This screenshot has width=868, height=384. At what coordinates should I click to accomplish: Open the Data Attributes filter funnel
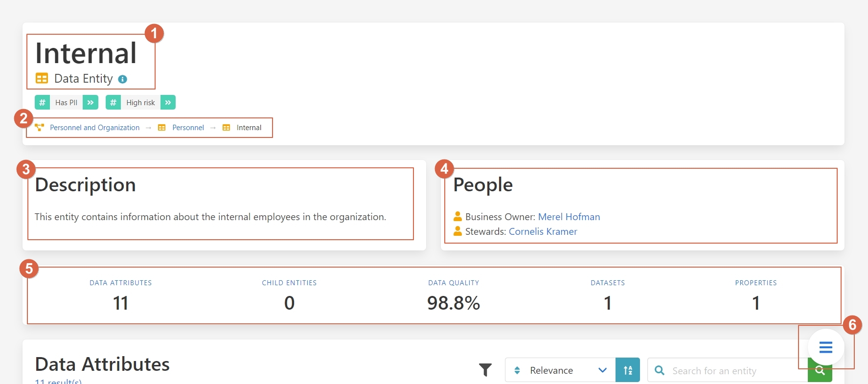tap(485, 370)
